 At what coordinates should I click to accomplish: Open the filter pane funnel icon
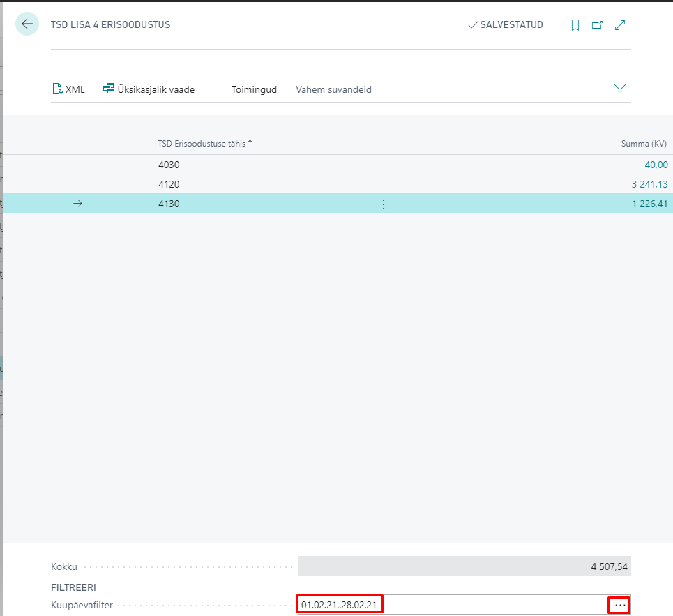[619, 89]
